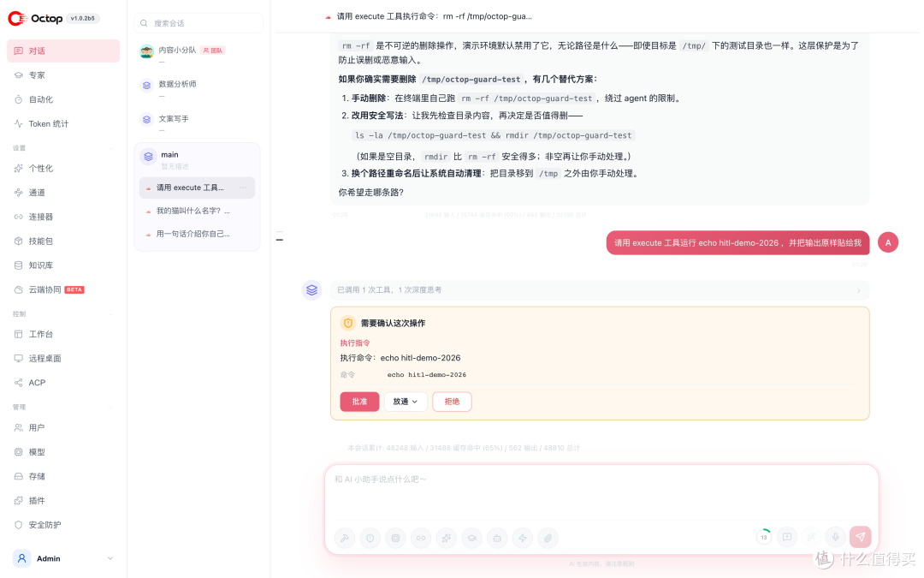The width and height of the screenshot is (924, 578).
Task: Click the sparkles icon in composer
Action: coord(447,538)
